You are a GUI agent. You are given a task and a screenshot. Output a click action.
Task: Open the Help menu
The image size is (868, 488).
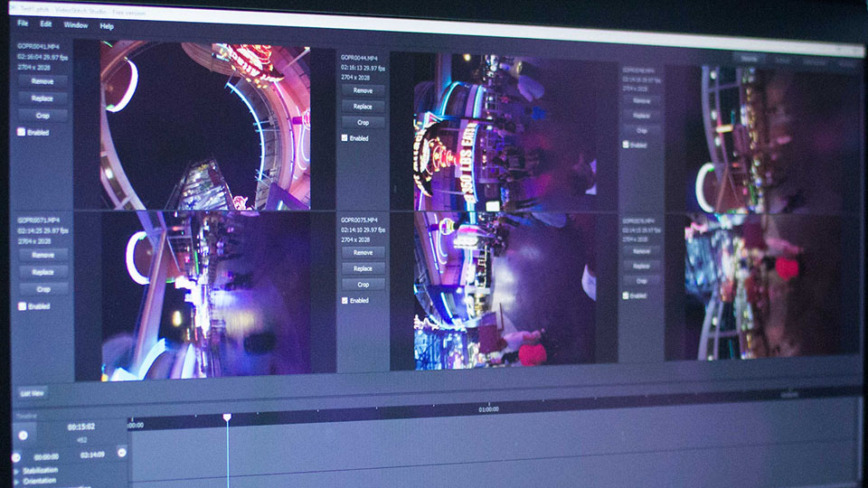tap(107, 26)
